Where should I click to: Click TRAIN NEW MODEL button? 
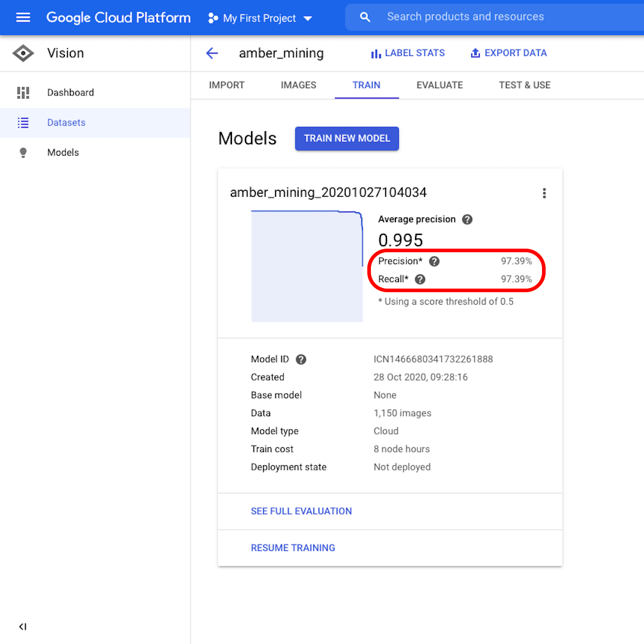coord(346,138)
